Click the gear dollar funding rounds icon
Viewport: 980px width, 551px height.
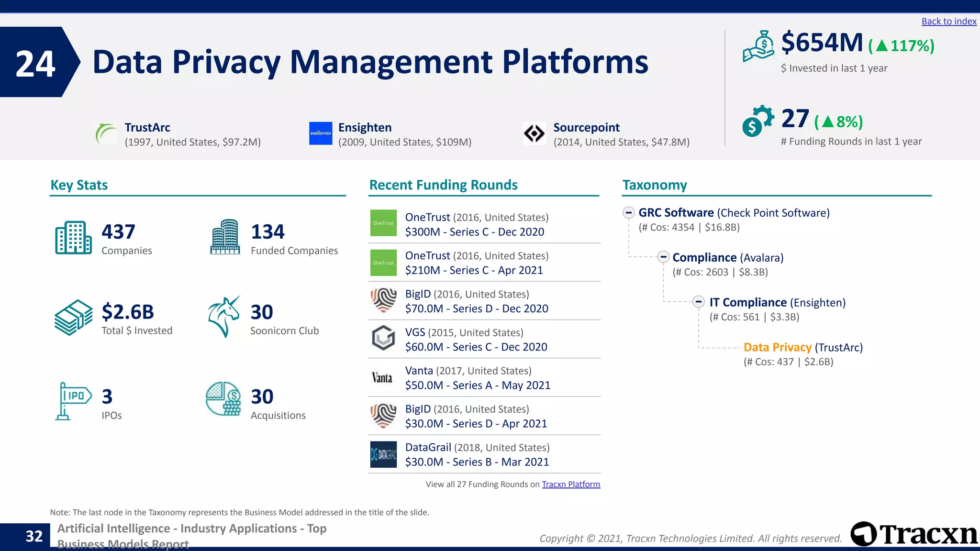tap(758, 121)
